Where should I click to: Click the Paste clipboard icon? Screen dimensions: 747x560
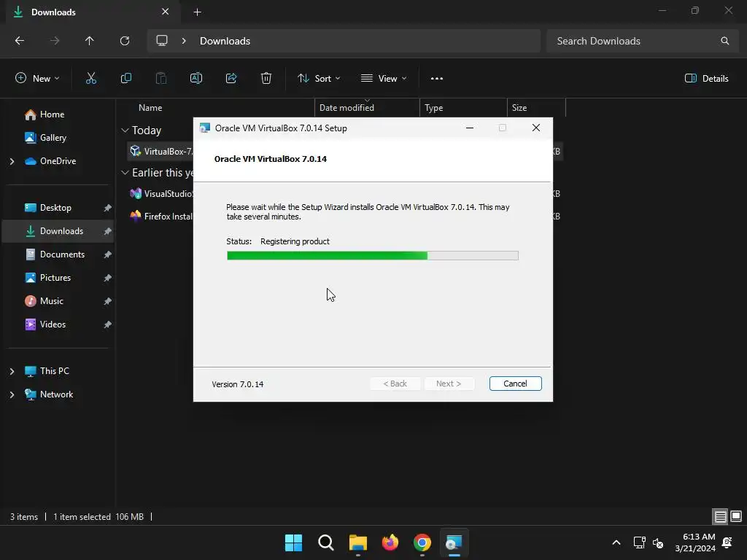pos(161,79)
